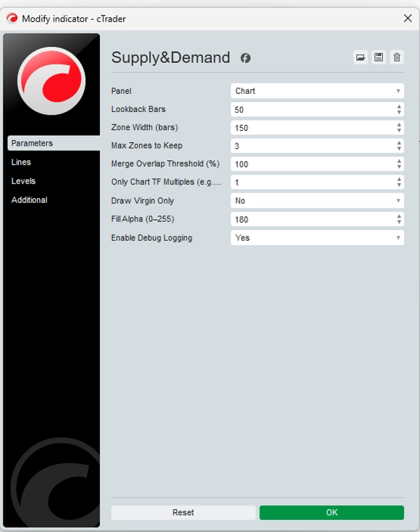Click the Zone Width (bars) input field
Screen dimensions: 420x532
311,128
